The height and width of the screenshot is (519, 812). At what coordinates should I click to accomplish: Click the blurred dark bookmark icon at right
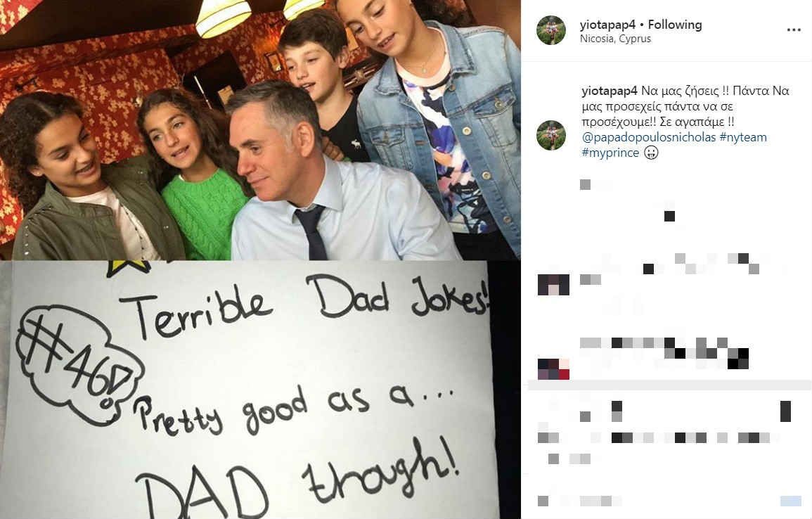click(785, 411)
